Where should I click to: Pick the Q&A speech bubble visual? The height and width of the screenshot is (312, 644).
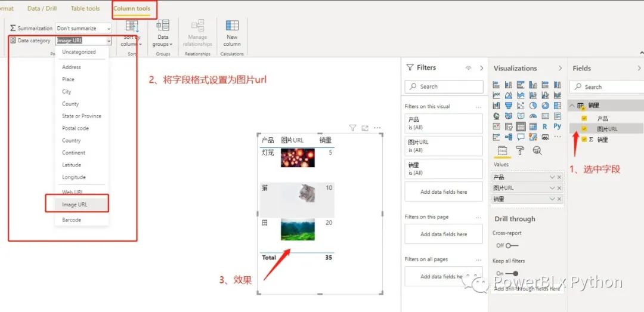coord(521,137)
